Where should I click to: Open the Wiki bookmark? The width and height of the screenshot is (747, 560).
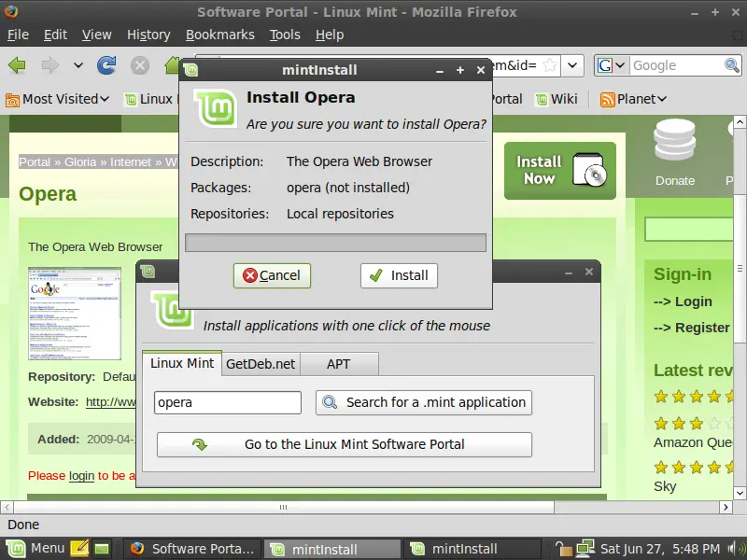(x=557, y=99)
